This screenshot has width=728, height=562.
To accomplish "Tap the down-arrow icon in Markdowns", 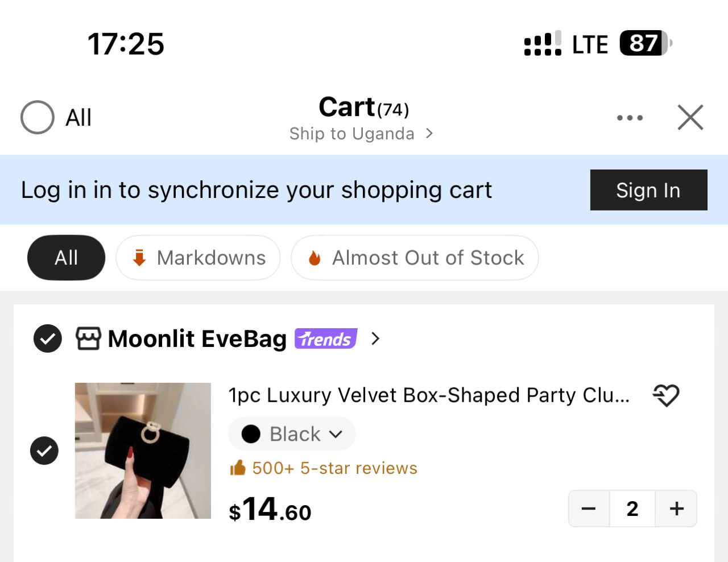I will 139,258.
